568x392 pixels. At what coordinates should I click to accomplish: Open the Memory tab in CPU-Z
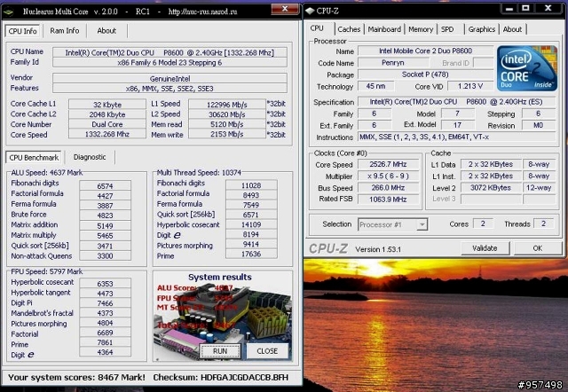(421, 29)
